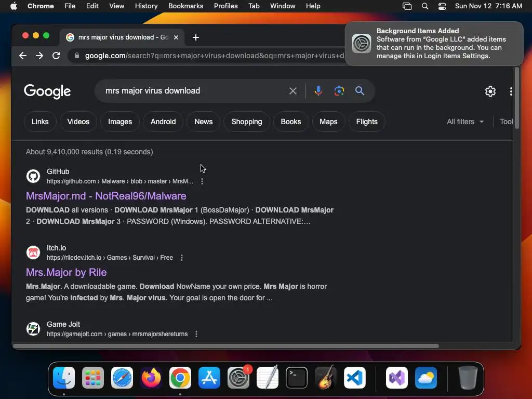This screenshot has height=399, width=532.
Task: Click the Chrome address bar URL
Action: [215, 56]
